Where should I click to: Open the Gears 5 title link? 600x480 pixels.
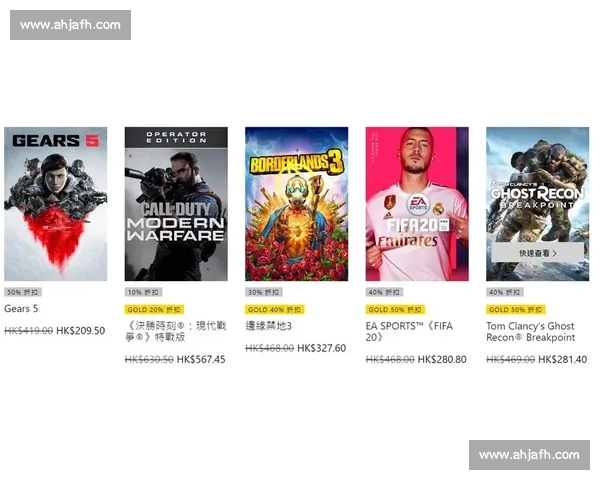tap(21, 309)
